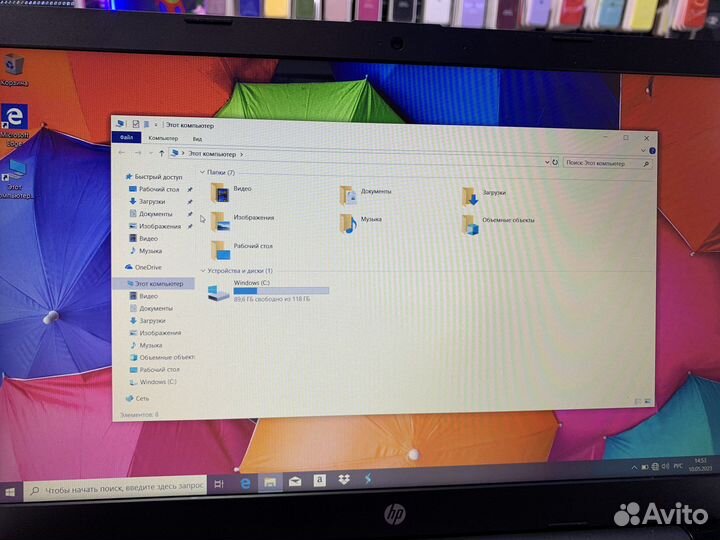Click the Up arrow navigation button
Screen dimensions: 720x540
(161, 153)
